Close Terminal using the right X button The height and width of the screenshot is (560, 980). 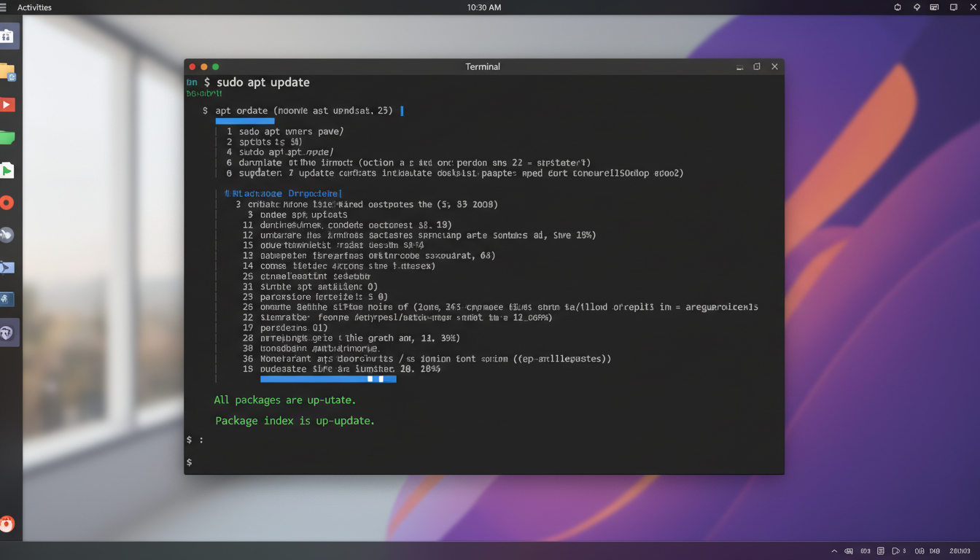(774, 66)
